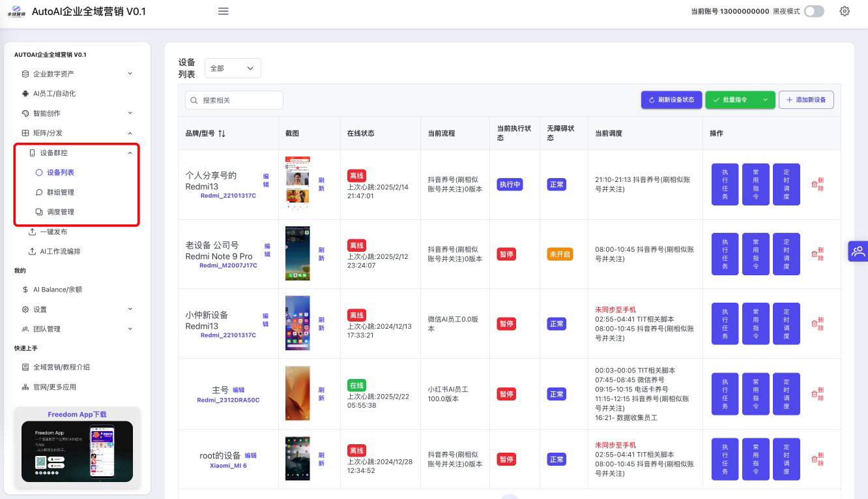868x499 pixels.
Task: Open the 全部 device filter dropdown
Action: click(233, 68)
